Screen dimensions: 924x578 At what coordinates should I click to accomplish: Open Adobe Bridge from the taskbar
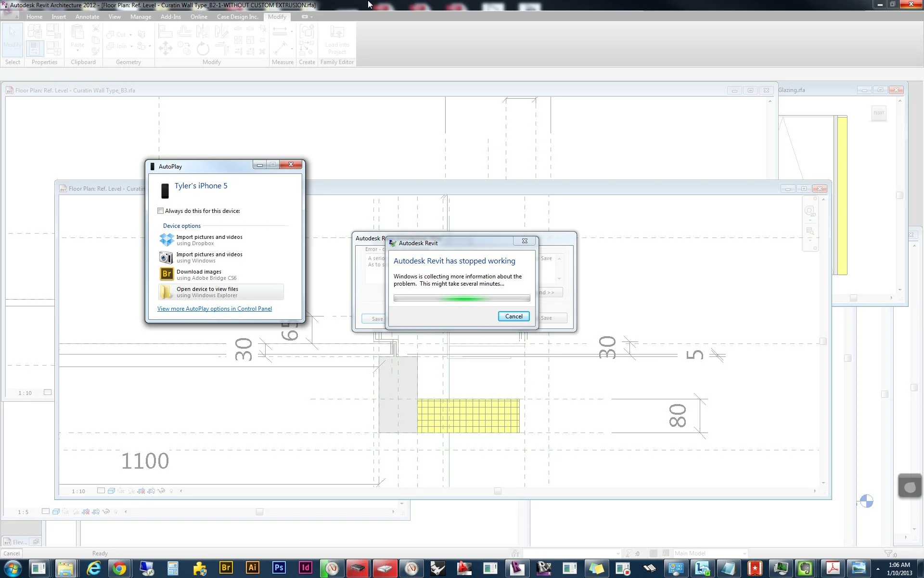click(226, 568)
